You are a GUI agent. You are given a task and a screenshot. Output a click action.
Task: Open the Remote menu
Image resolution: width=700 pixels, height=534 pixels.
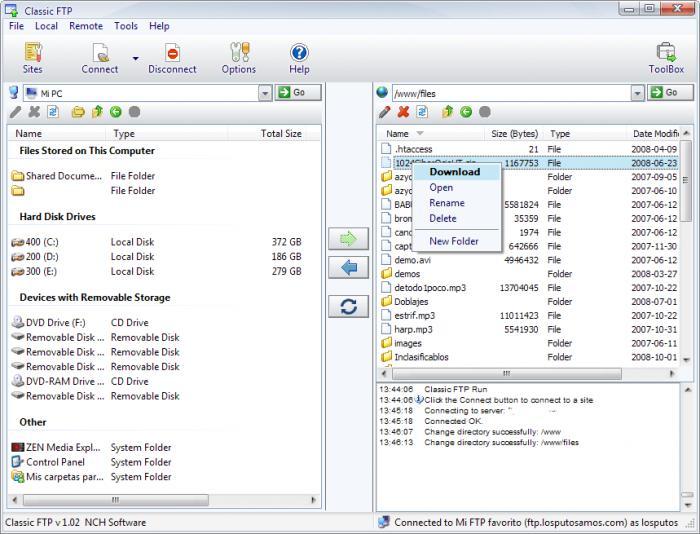(x=86, y=26)
